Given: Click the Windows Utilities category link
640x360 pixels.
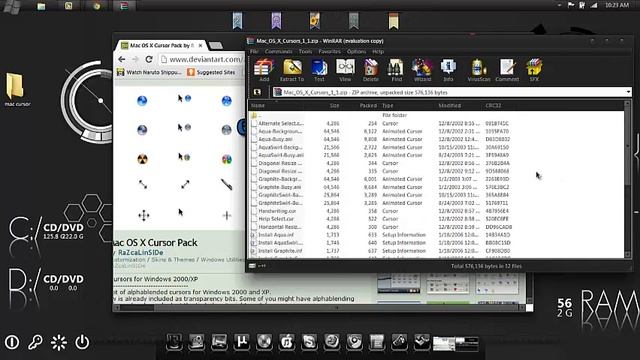Looking at the screenshot, I should point(223,260).
